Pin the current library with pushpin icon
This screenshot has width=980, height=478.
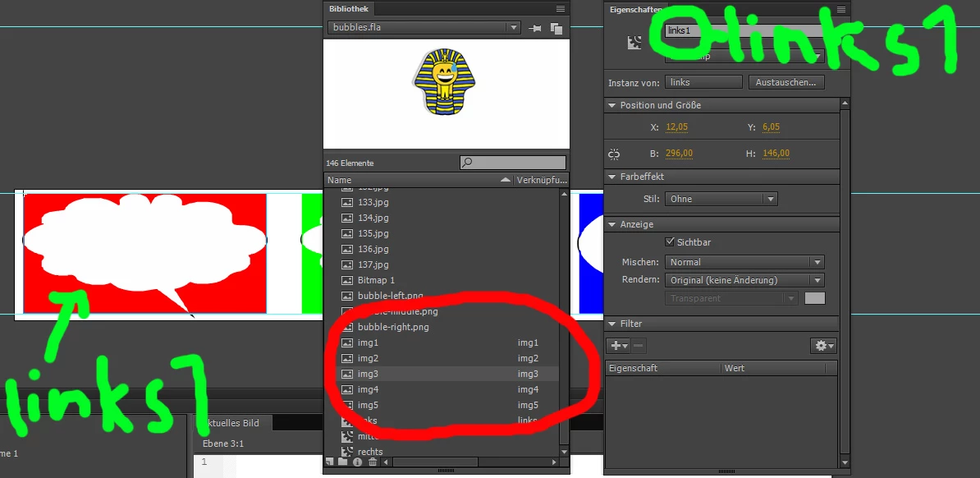tap(535, 28)
